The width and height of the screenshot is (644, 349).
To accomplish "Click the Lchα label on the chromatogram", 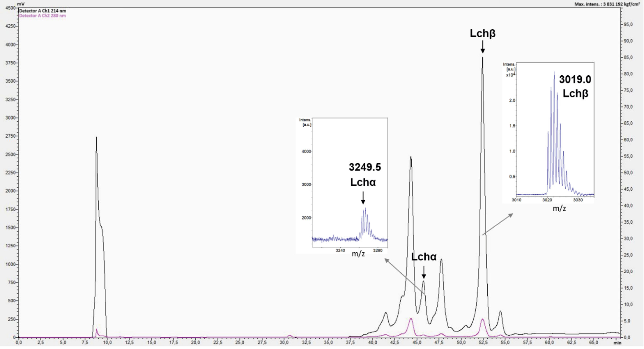I will pyautogui.click(x=423, y=257).
